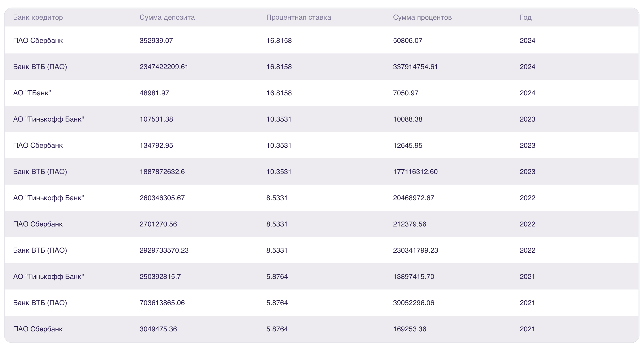This screenshot has width=644, height=347.
Task: Click the deposit cell 2929733570.23
Action: pyautogui.click(x=164, y=250)
